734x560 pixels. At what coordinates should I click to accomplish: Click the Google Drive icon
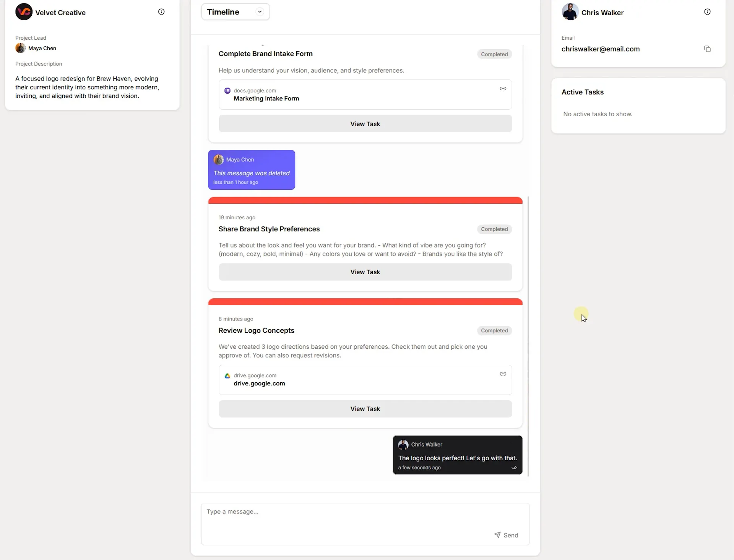pyautogui.click(x=227, y=376)
